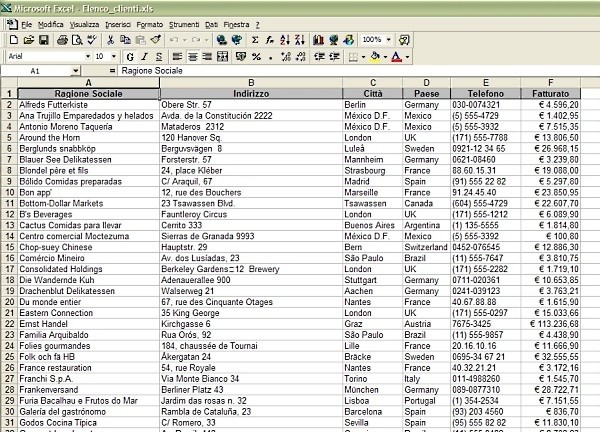Click the Save icon in the toolbar
This screenshot has height=432, width=600.
[x=42, y=40]
